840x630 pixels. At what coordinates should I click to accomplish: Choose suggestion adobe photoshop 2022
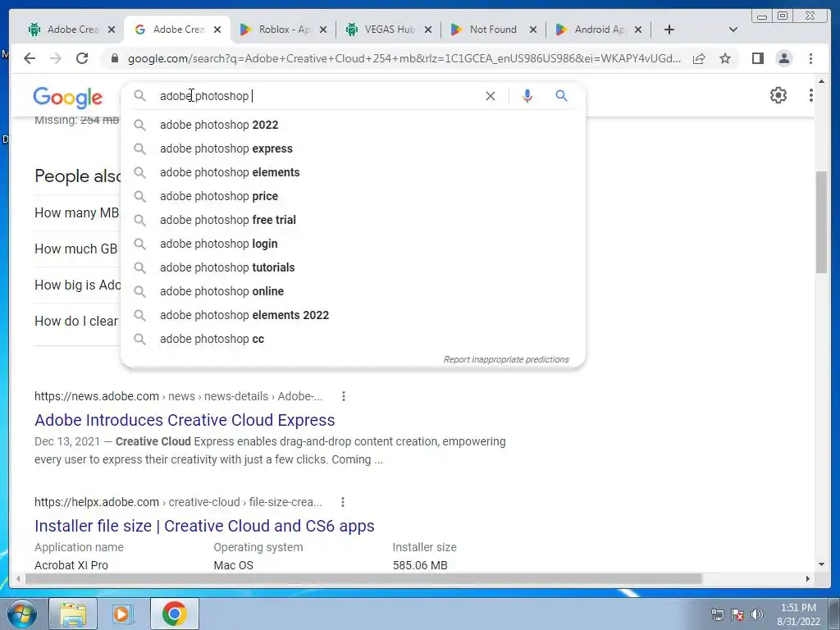(x=353, y=125)
